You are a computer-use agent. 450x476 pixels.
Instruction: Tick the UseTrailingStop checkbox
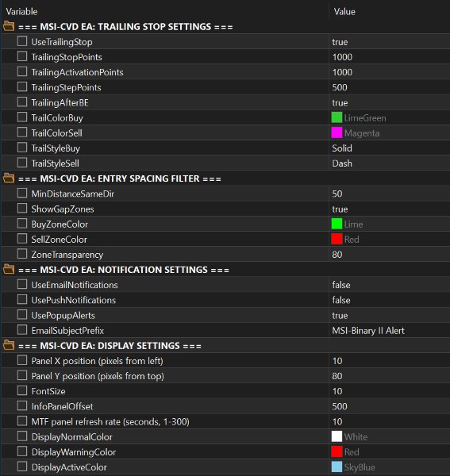[22, 41]
